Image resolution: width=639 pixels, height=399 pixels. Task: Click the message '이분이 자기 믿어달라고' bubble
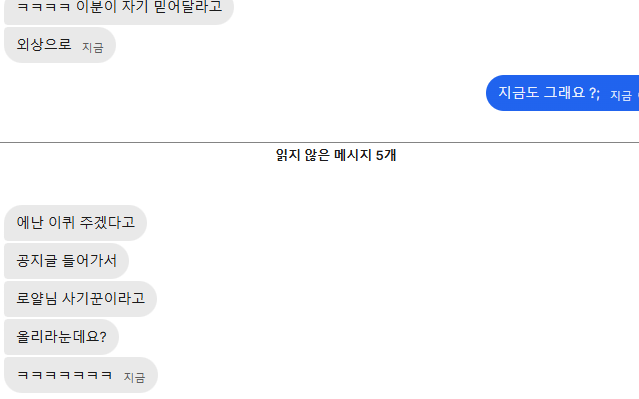point(119,11)
